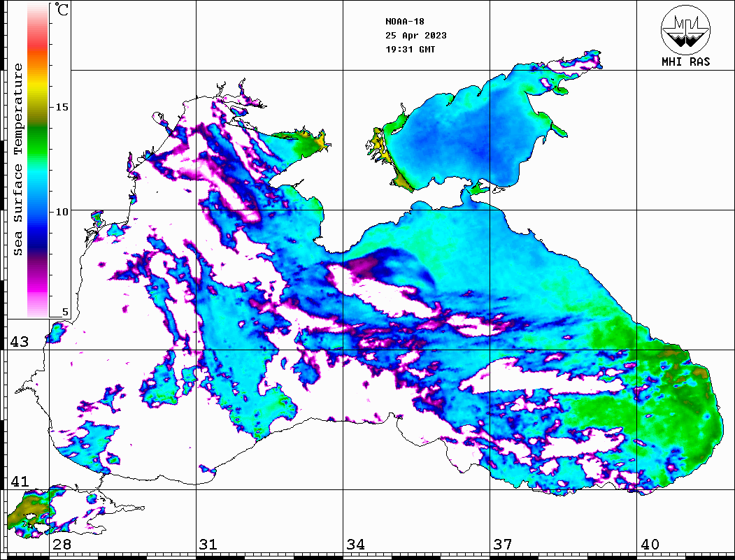
Task: Click the NOAA-18 satellite label
Action: tap(404, 22)
